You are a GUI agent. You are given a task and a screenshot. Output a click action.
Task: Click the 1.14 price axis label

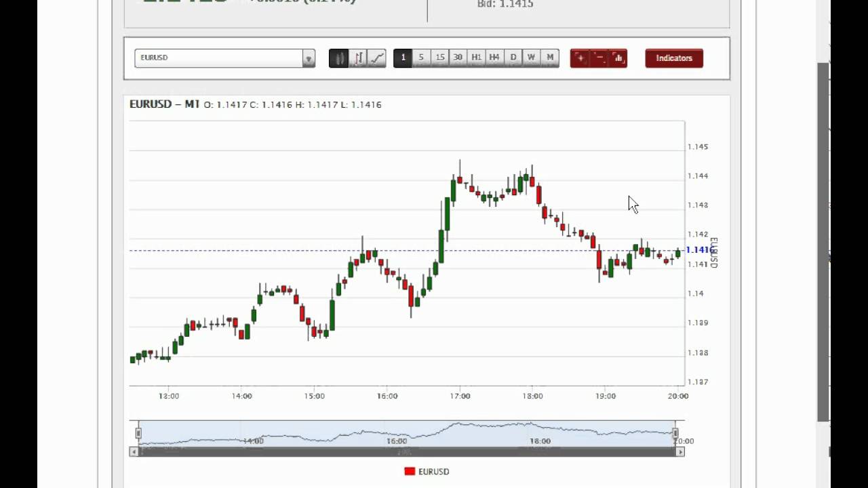[x=696, y=293]
